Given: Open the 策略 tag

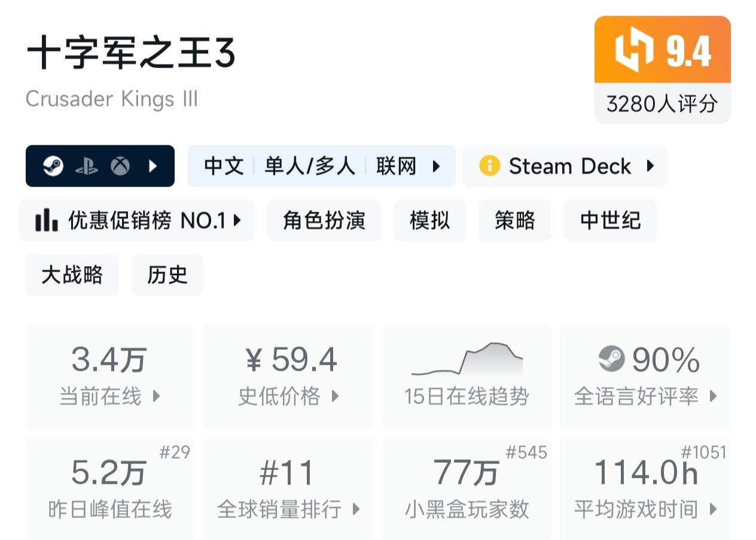Looking at the screenshot, I should coord(514,221).
